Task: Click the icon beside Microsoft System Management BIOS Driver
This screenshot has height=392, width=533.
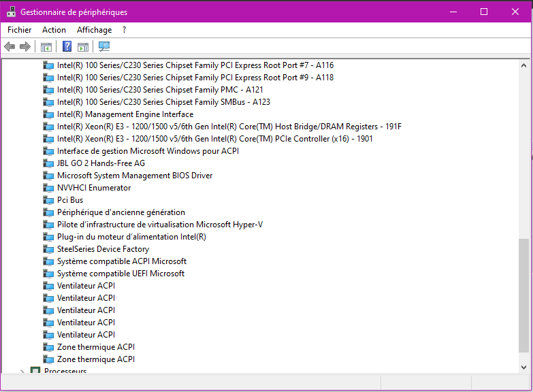Action: 48,176
